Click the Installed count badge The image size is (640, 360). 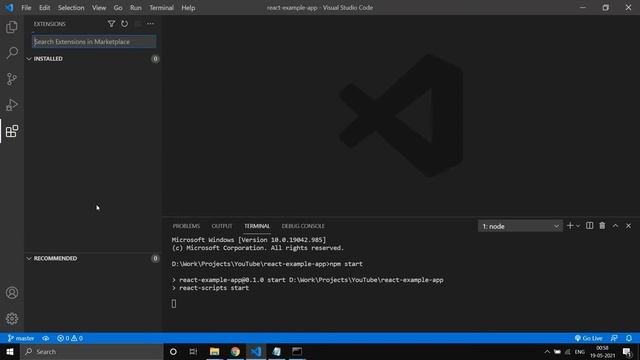click(155, 59)
